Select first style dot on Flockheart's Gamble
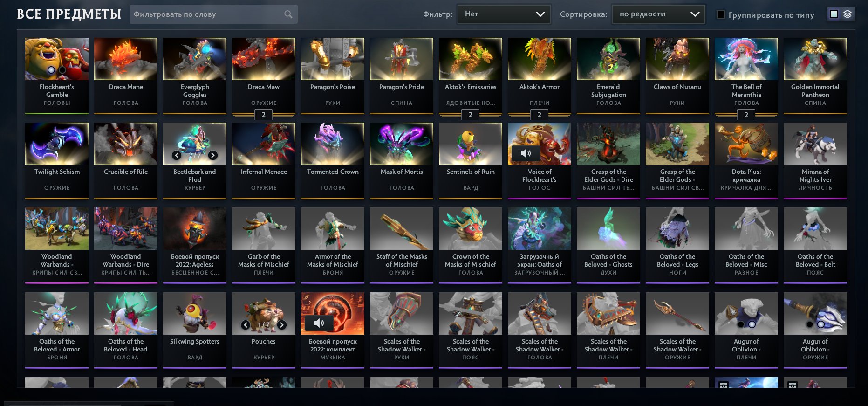Screen dimensions: 868x406 [x=51, y=70]
